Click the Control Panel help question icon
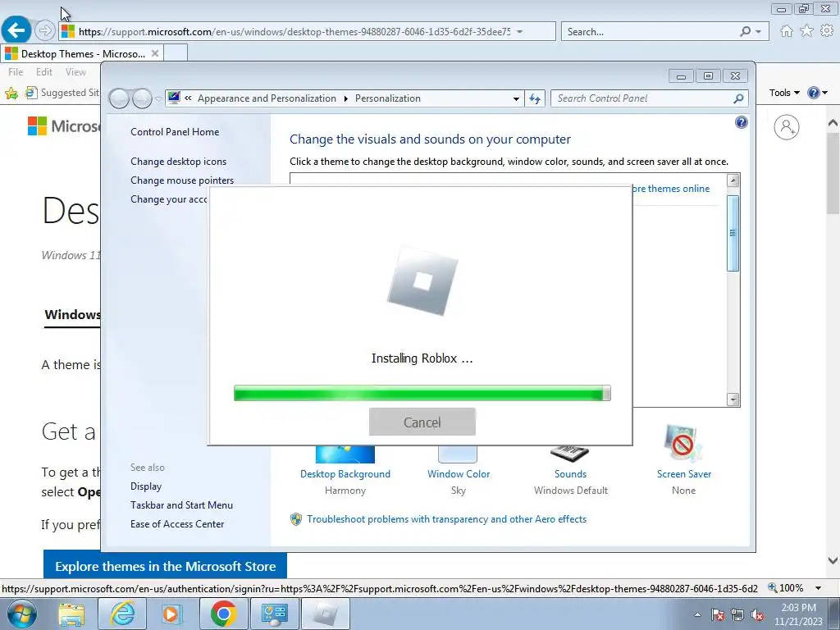840x630 pixels. click(742, 123)
